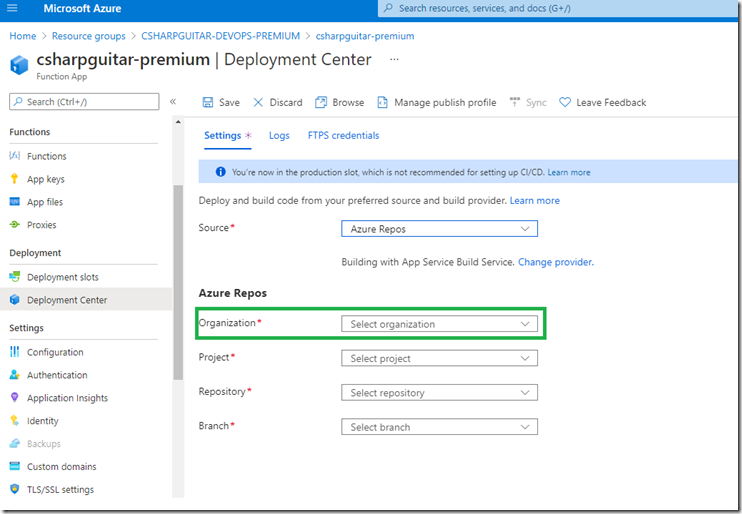Screen dimensions: 742x514
Task: Open Configuration in the sidebar
Action: pos(55,352)
